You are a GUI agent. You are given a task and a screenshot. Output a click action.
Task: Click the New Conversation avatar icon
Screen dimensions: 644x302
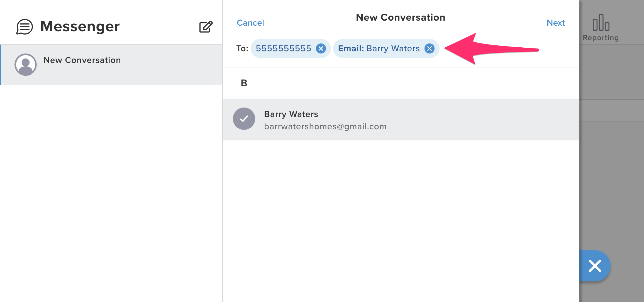26,65
